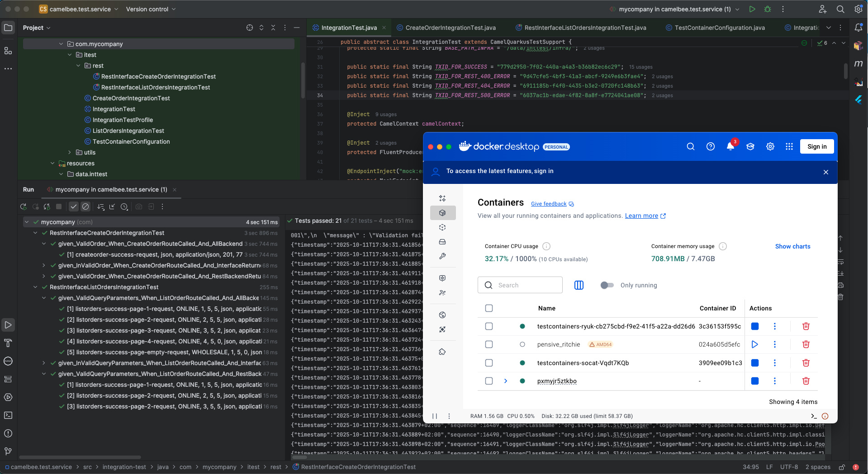Enable Only running containers switch

(x=607, y=285)
